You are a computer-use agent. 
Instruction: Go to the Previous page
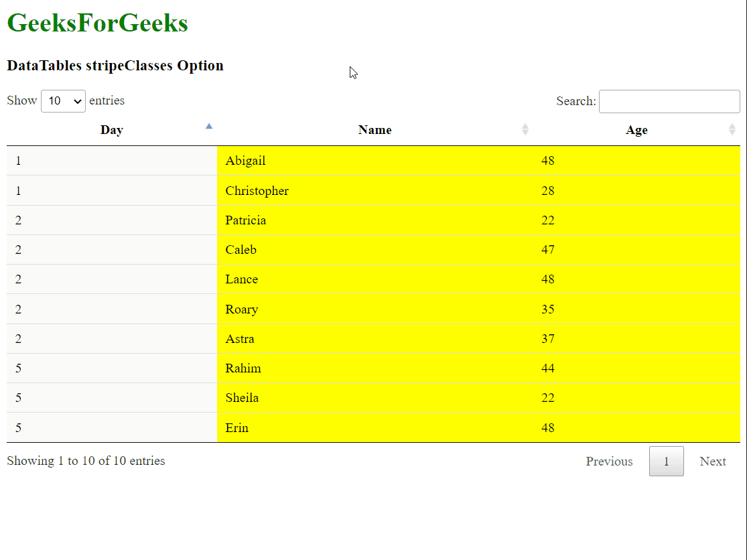[609, 462]
